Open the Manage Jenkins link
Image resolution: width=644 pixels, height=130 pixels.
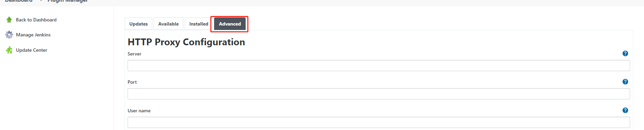33,35
